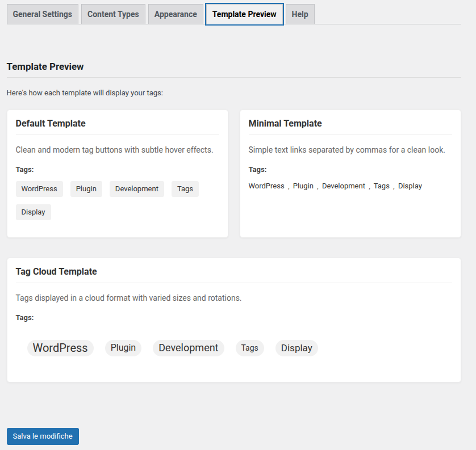Select the Development tag in Default Template
This screenshot has height=450, width=476.
click(x=137, y=189)
